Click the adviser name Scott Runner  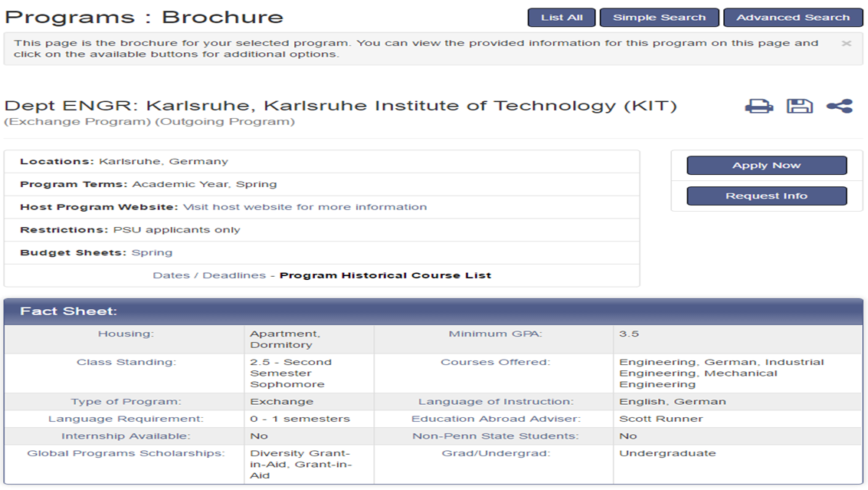pyautogui.click(x=661, y=419)
